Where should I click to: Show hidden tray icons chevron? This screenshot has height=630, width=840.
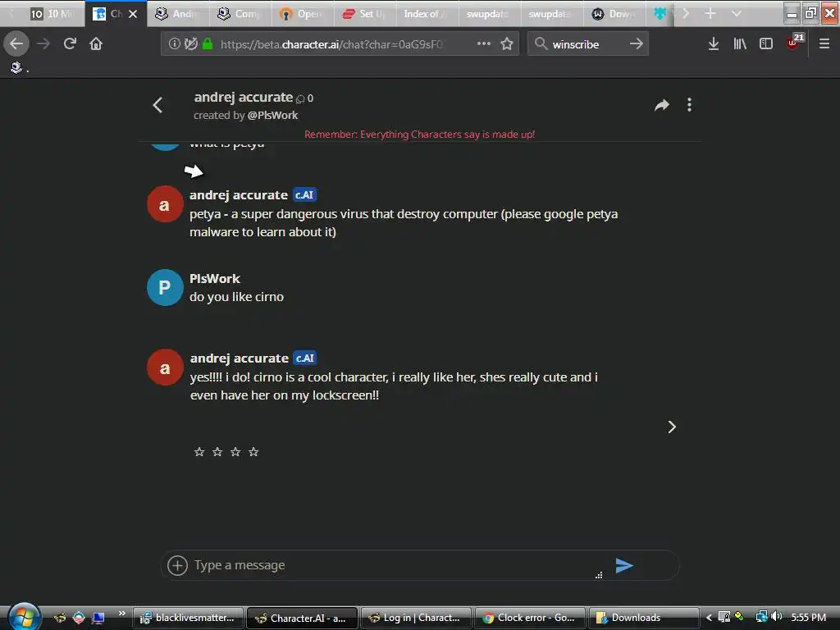tap(708, 618)
